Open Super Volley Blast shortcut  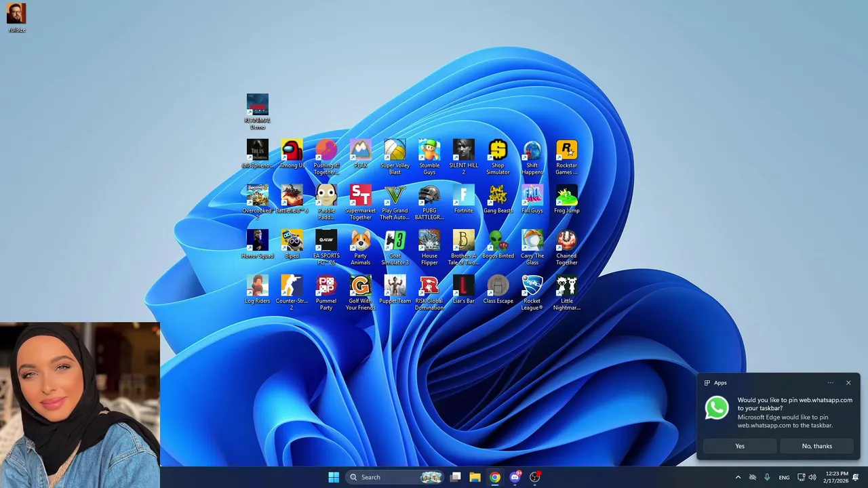point(395,157)
